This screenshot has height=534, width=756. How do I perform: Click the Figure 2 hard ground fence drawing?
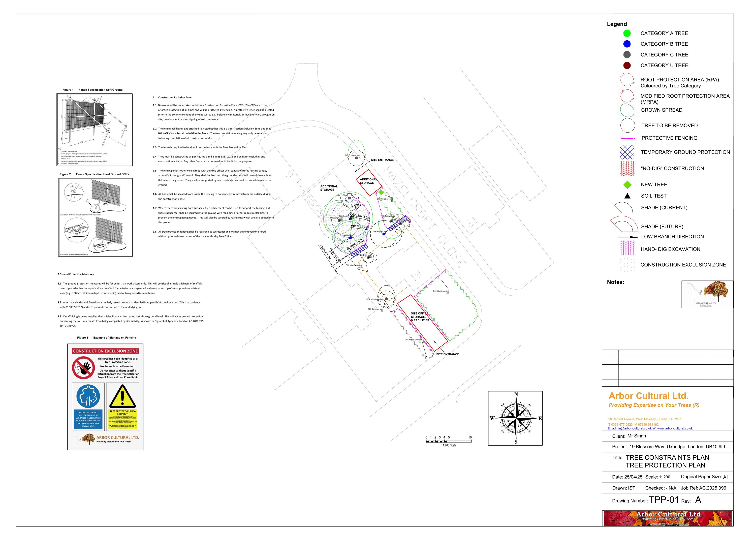[x=96, y=217]
